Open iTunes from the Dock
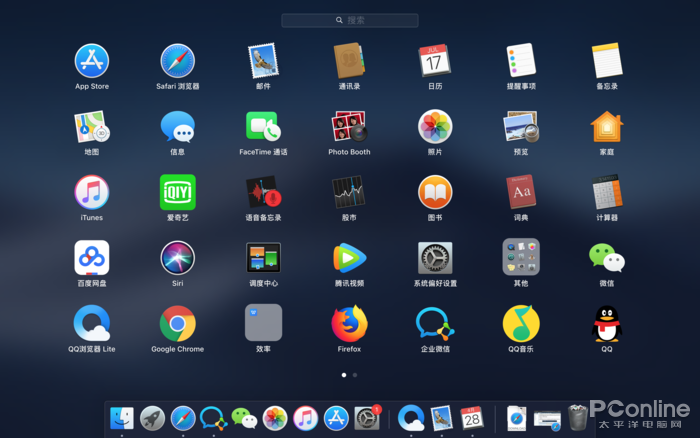Viewport: 700px width, 438px height. (x=305, y=418)
